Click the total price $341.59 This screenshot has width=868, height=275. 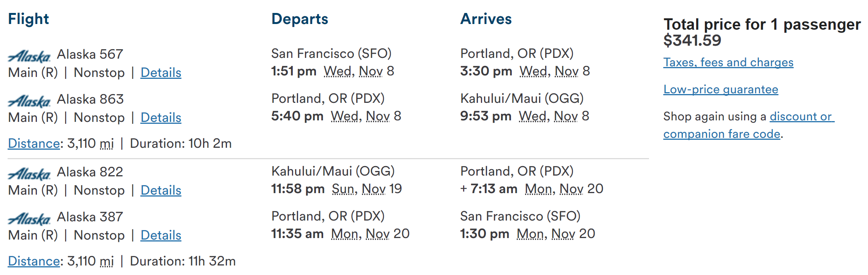click(692, 40)
